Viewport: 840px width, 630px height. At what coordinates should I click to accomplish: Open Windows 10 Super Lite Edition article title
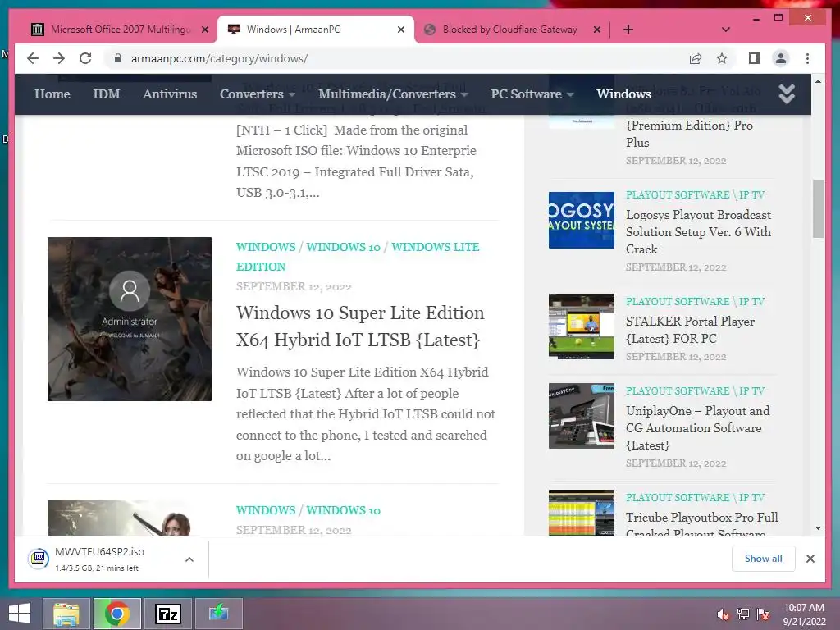pyautogui.click(x=360, y=326)
